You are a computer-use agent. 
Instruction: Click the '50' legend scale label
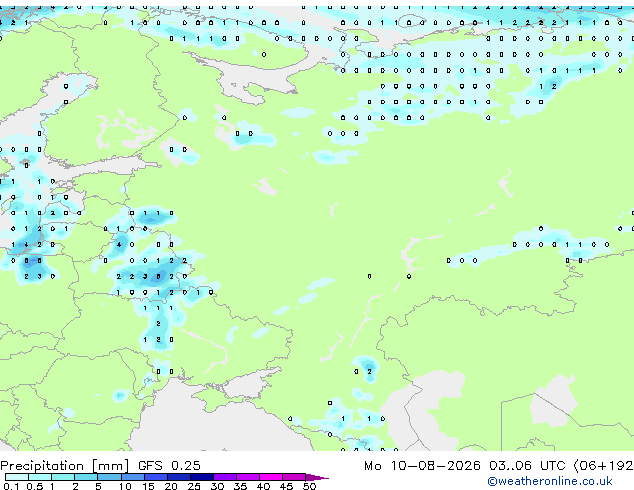pyautogui.click(x=309, y=486)
